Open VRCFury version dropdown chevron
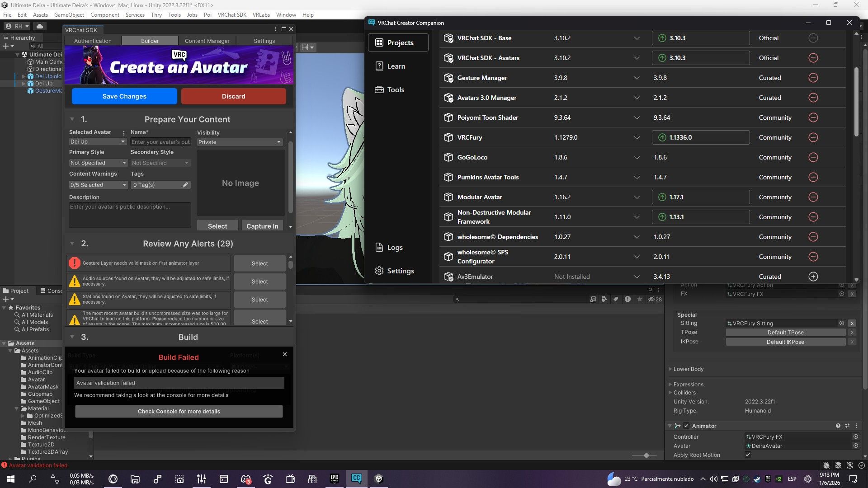 (637, 137)
